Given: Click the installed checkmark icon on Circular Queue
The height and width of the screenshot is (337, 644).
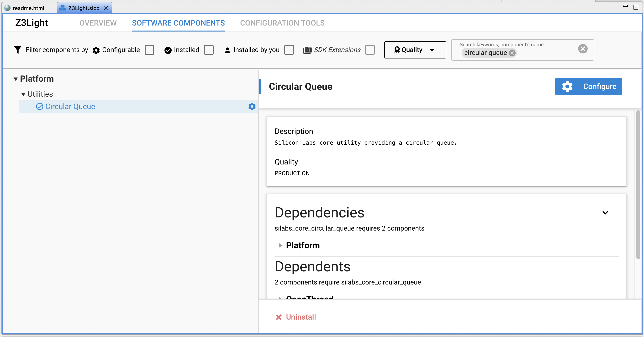Looking at the screenshot, I should coord(39,106).
